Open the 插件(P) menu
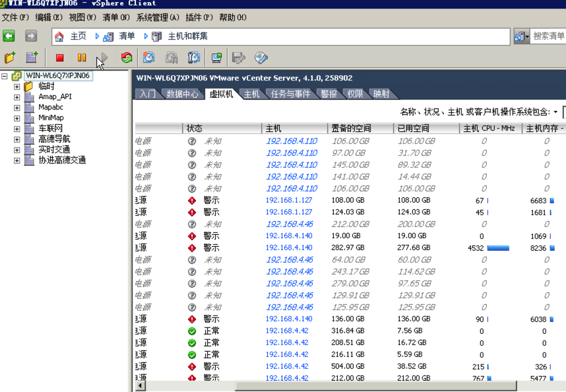 199,17
